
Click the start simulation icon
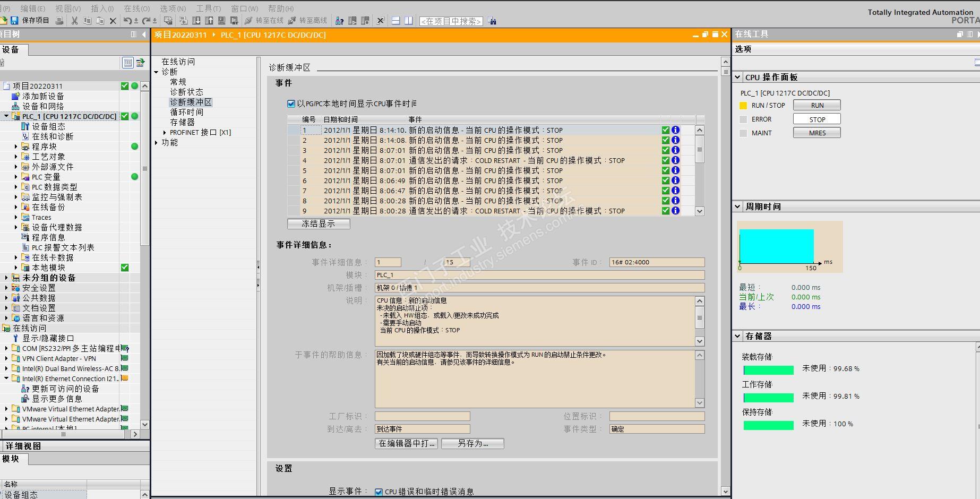[x=221, y=21]
